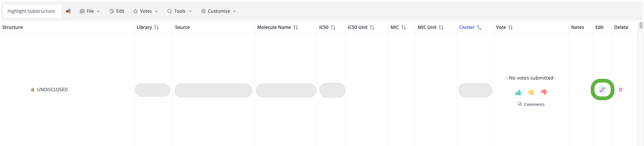This screenshot has width=644, height=146.
Task: Sort by the Library column arrows
Action: pyautogui.click(x=156, y=27)
